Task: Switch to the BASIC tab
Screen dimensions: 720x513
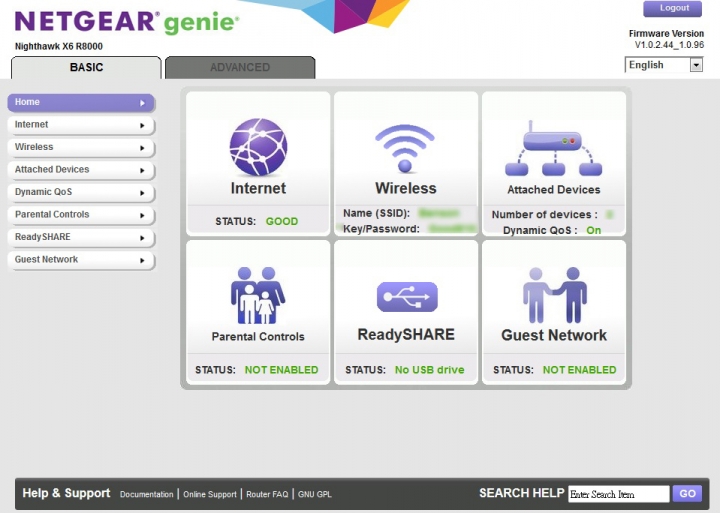Action: pos(86,68)
